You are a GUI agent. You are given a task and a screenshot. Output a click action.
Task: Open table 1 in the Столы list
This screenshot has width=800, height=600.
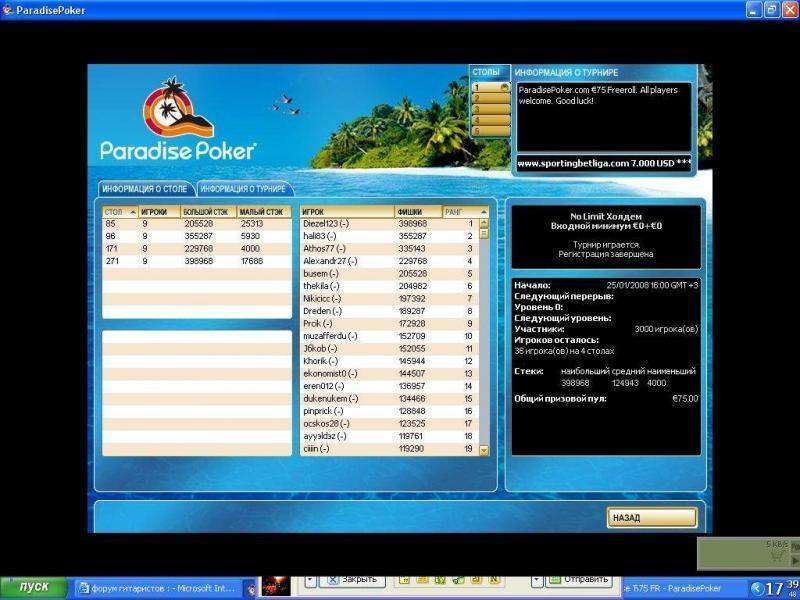pyautogui.click(x=490, y=88)
